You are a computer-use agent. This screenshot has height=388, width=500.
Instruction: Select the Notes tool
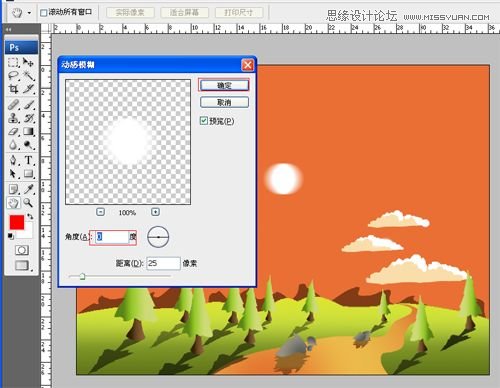click(13, 189)
